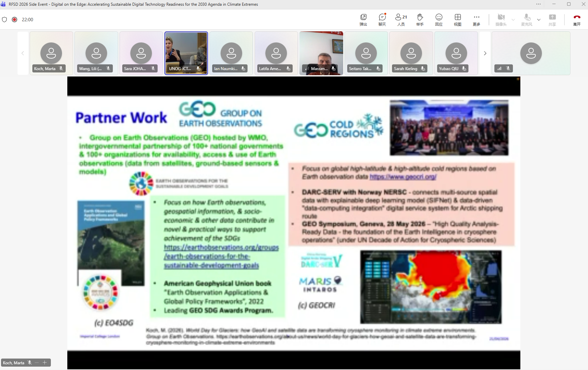
Task: Zoom in with the plus button
Action: (x=44, y=363)
